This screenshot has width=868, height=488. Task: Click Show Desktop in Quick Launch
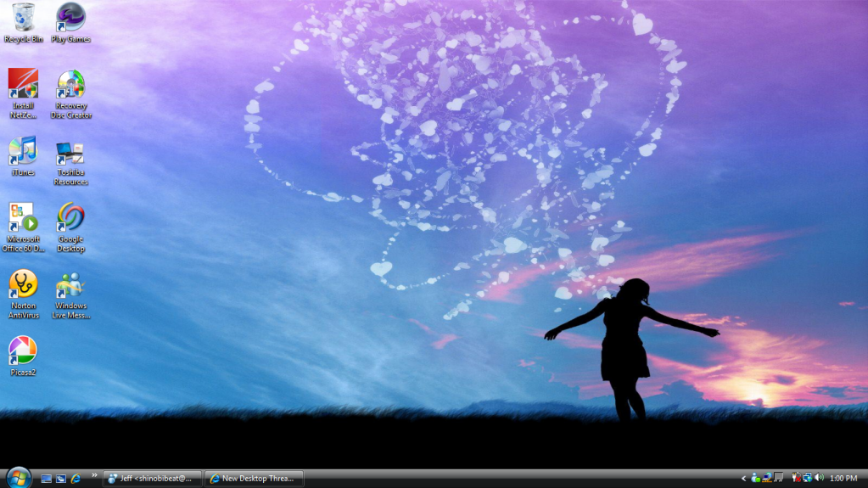pos(46,478)
